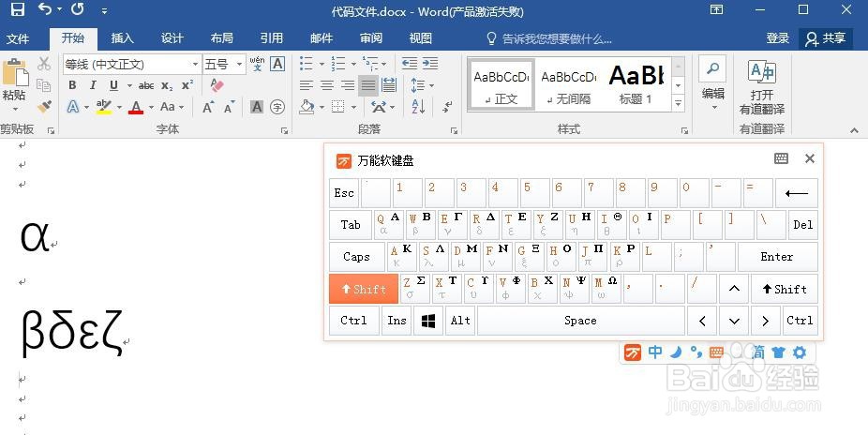Viewport: 868px width, 435px height.
Task: Click the Phonetic Guide (wén) icon
Action: pos(257,64)
